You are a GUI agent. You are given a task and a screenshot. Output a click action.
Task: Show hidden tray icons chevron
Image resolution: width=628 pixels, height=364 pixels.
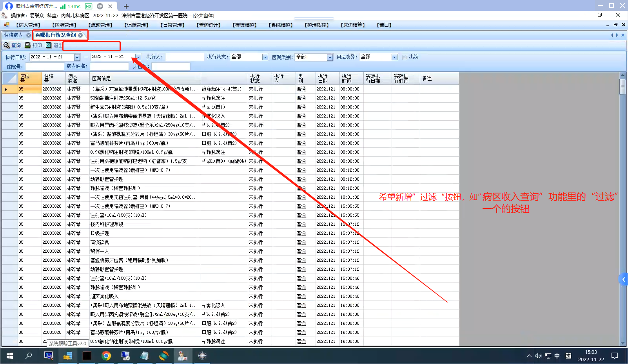pyautogui.click(x=529, y=356)
